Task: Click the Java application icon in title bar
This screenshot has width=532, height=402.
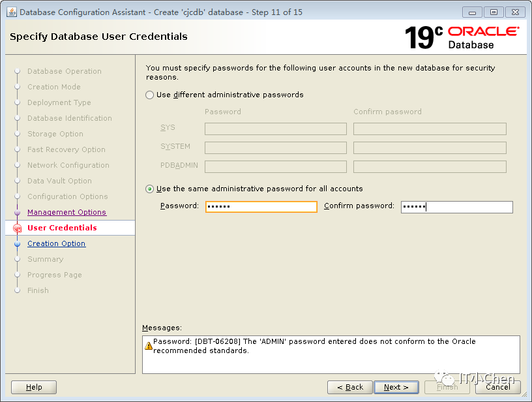Action: 12,12
